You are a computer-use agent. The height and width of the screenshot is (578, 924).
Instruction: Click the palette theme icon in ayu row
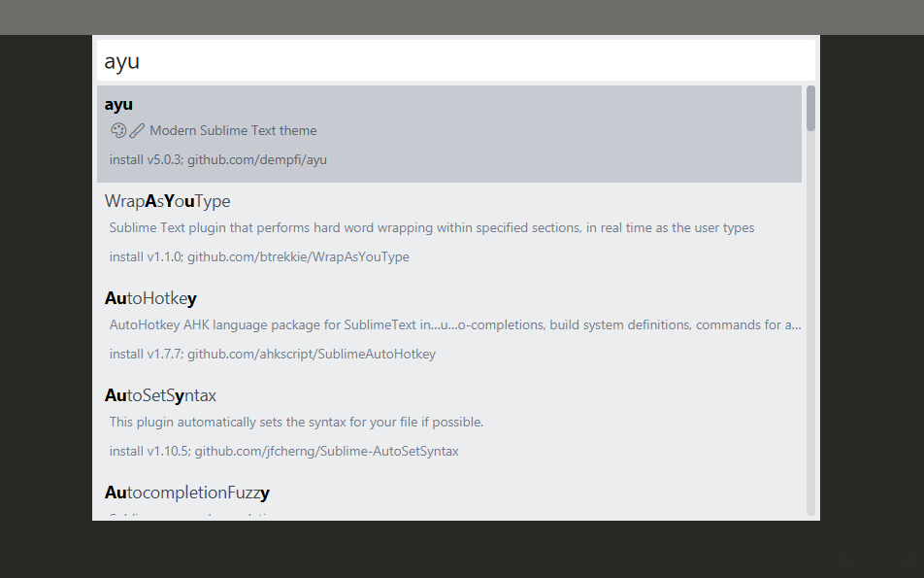pyautogui.click(x=118, y=130)
